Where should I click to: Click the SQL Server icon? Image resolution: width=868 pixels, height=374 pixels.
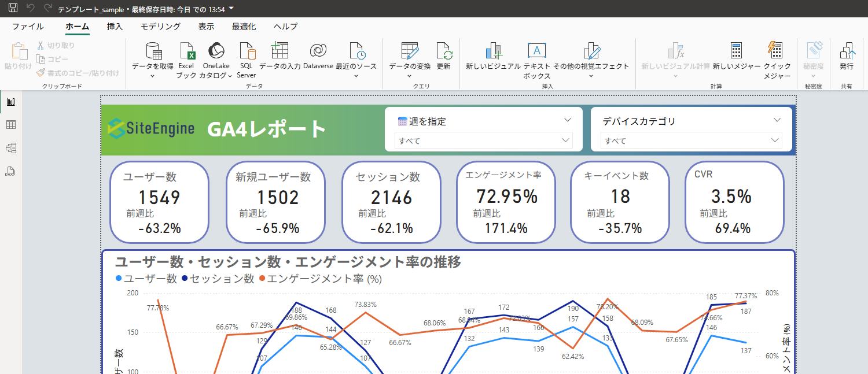click(x=247, y=51)
